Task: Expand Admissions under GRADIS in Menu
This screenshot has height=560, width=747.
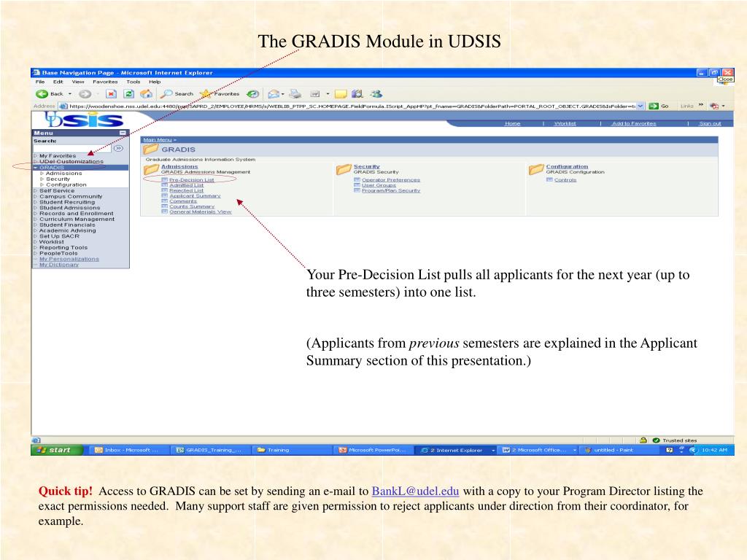Action: [x=42, y=174]
